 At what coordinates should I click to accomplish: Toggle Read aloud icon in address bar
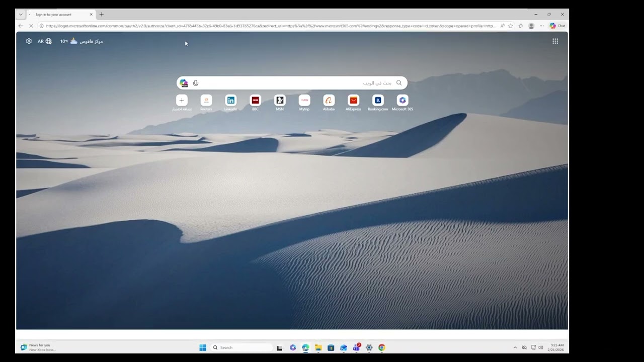502,26
